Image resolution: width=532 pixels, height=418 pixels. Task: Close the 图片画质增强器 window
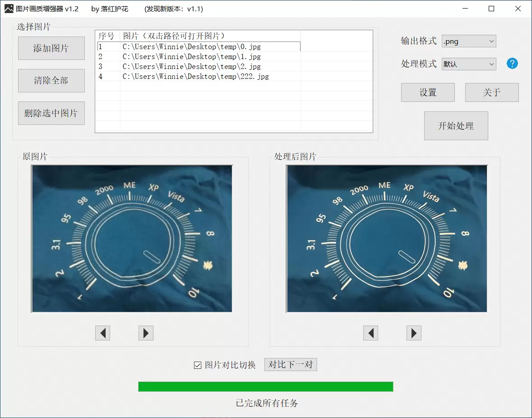coord(518,9)
